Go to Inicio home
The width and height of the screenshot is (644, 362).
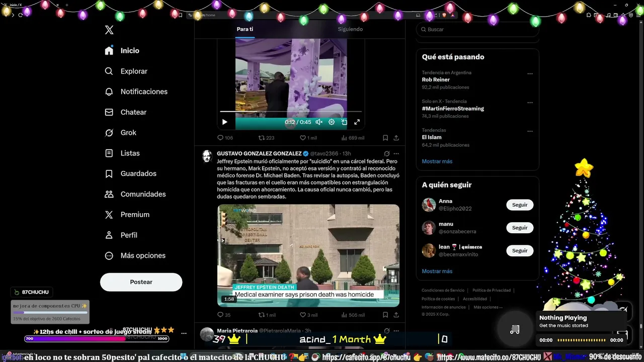pyautogui.click(x=122, y=51)
